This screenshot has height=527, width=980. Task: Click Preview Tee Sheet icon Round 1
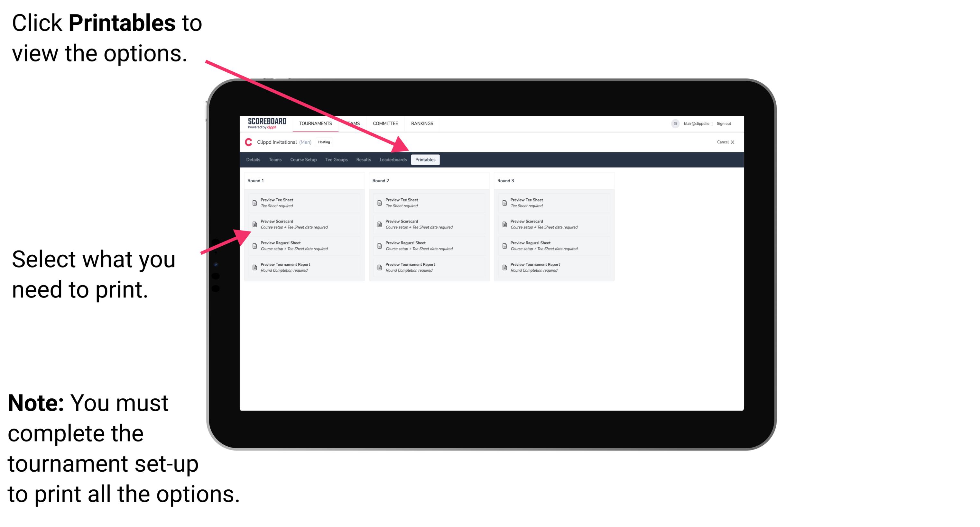point(254,203)
